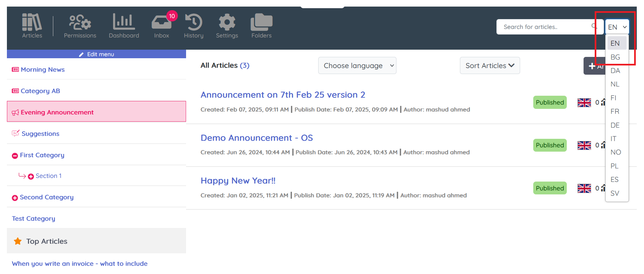Expand Section 1 plus icon

point(31,177)
